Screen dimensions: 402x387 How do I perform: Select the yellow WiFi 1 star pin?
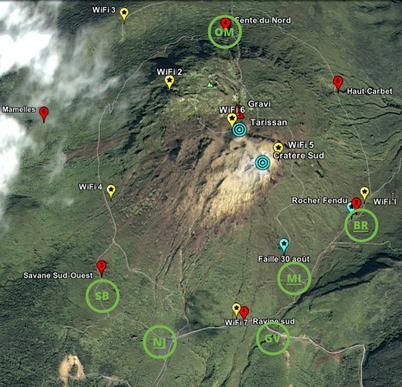click(364, 193)
